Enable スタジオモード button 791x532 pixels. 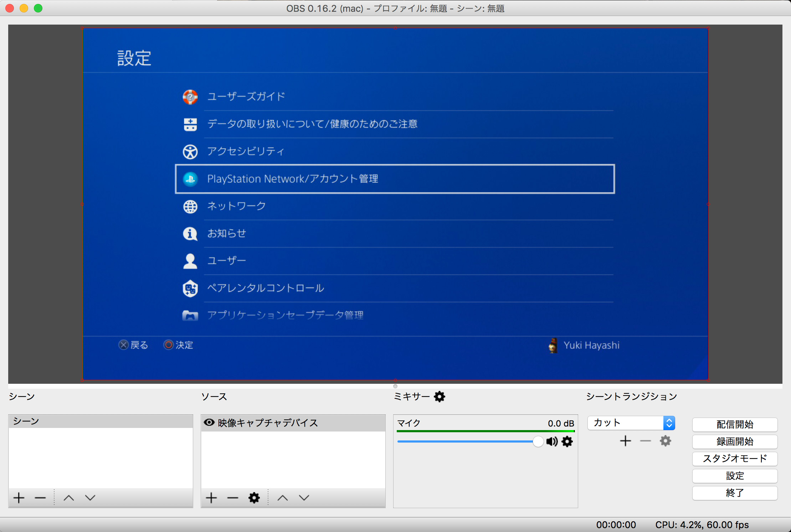point(735,459)
